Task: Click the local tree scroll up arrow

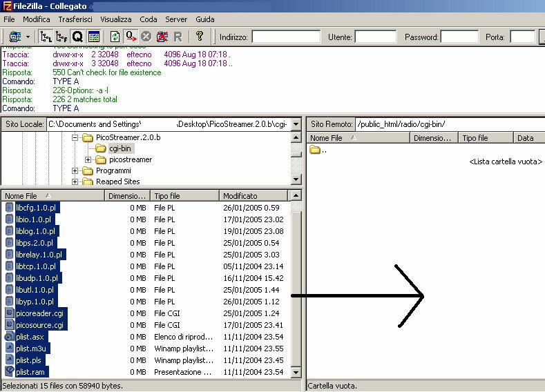Action: 296,138
